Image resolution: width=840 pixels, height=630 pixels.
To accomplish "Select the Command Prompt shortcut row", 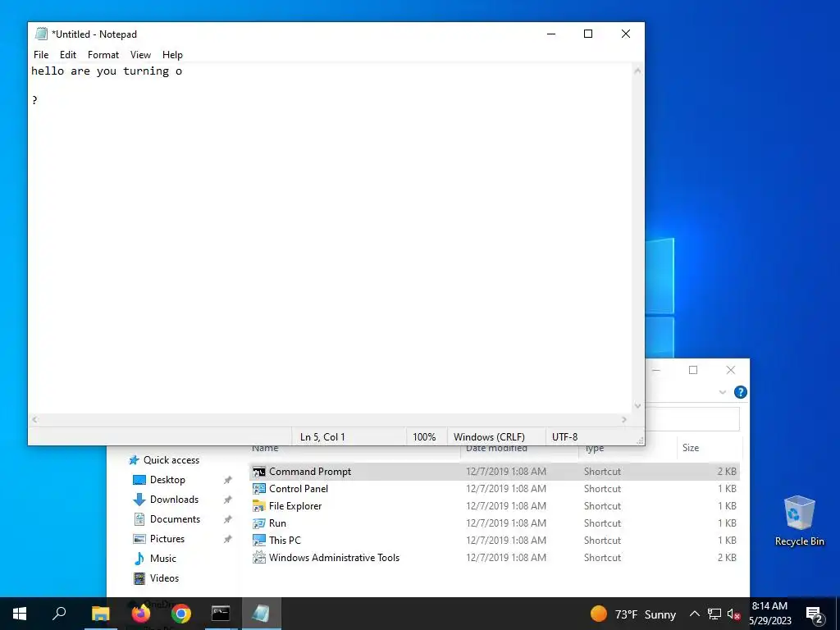I will pos(495,472).
